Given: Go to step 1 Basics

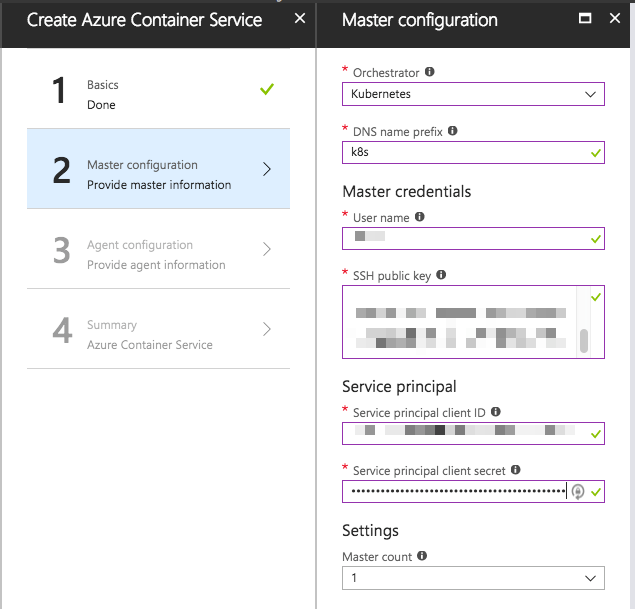Looking at the screenshot, I should (x=158, y=94).
